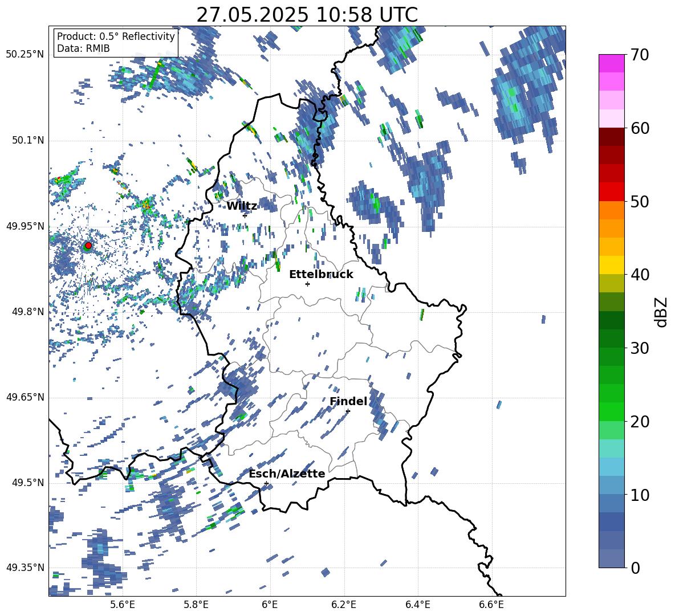The image size is (675, 616).
Task: Click the 49.35°N latitude label
Action: tap(25, 568)
